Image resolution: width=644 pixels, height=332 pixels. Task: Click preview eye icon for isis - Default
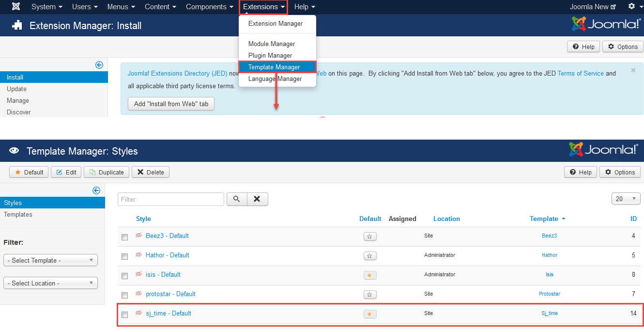pyautogui.click(x=139, y=274)
